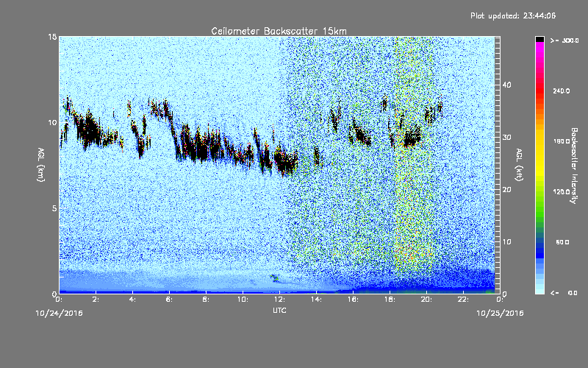Viewport: 588px width, 368px height.
Task: Click the green section of the colorbar
Action: [539, 207]
